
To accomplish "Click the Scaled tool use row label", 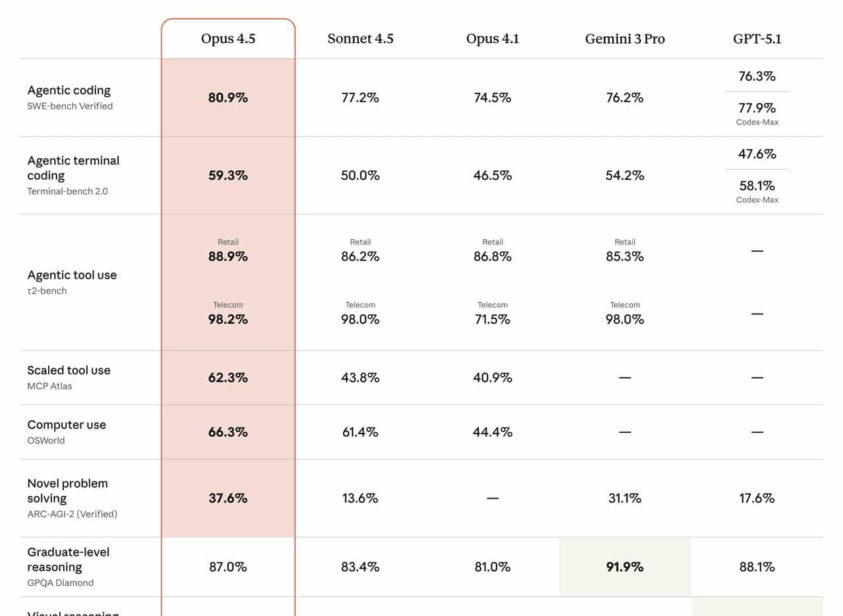I will [x=68, y=370].
